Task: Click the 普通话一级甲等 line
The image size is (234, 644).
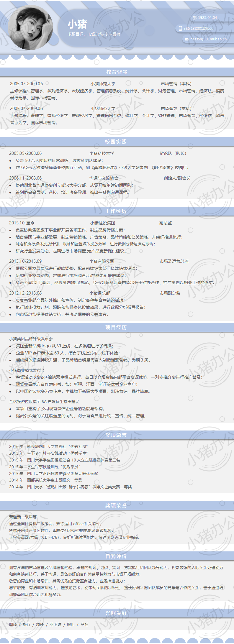Action: pos(23,517)
